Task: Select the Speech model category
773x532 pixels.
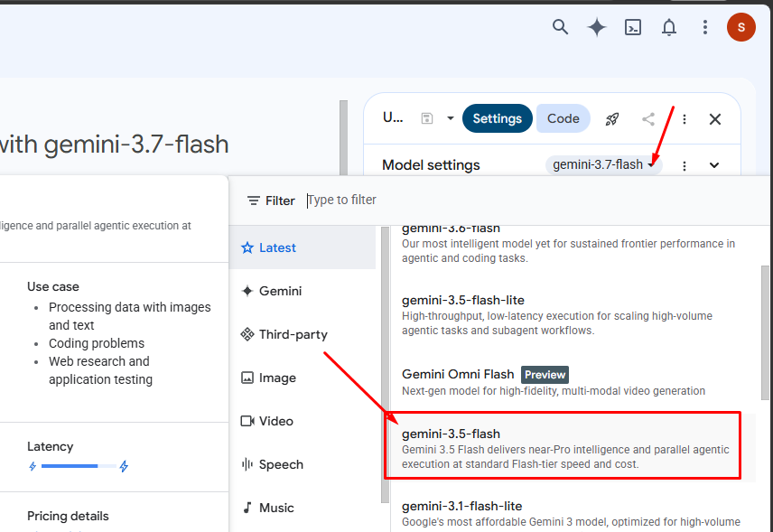Action: pos(303,464)
